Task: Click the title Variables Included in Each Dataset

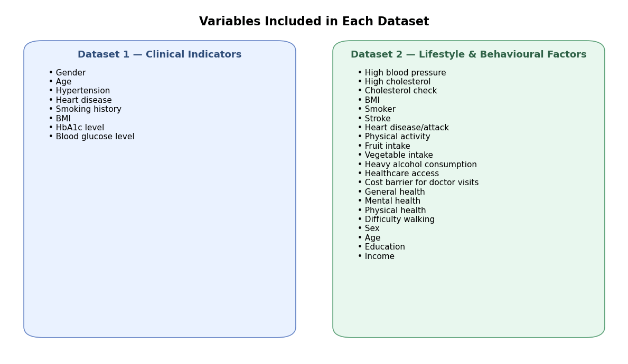Action: coord(314,22)
